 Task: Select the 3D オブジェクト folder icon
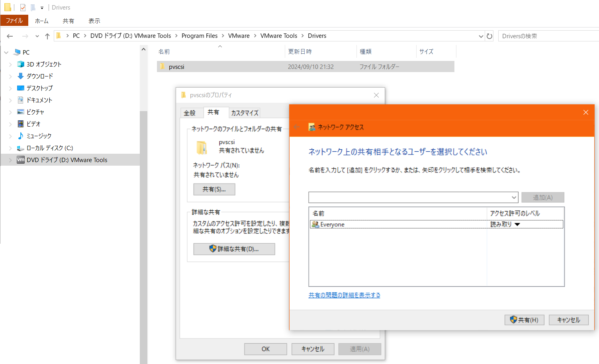pyautogui.click(x=21, y=64)
